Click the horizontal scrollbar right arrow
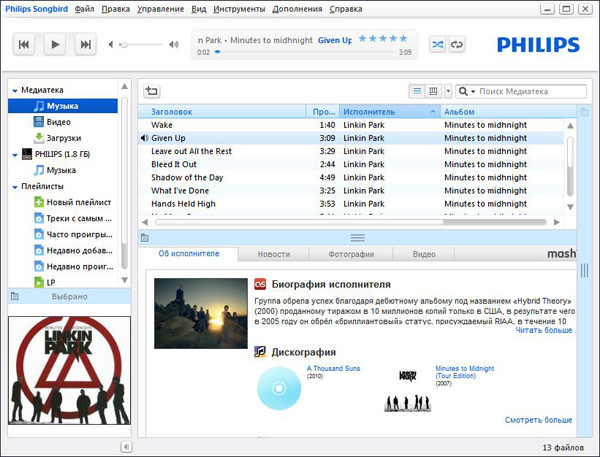Image resolution: width=600 pixels, height=457 pixels. point(557,222)
